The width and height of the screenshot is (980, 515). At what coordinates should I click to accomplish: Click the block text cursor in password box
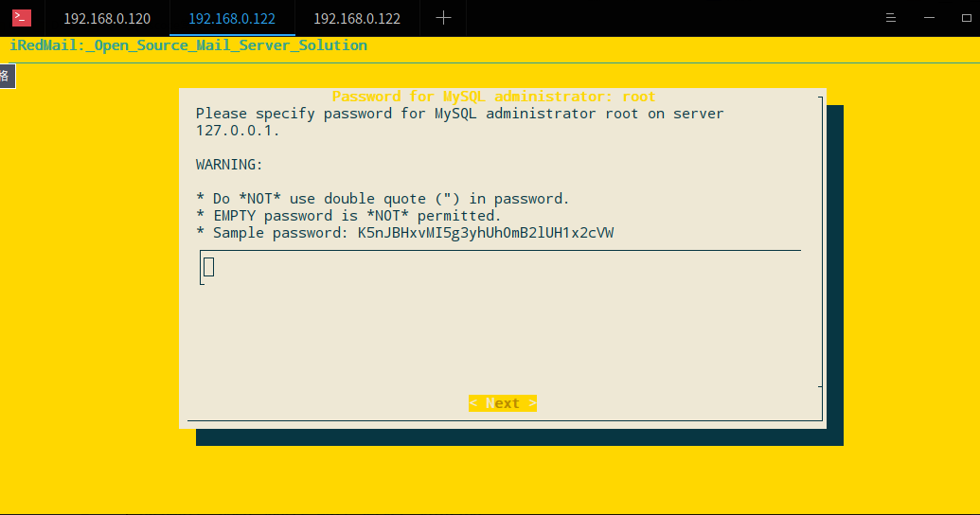209,267
